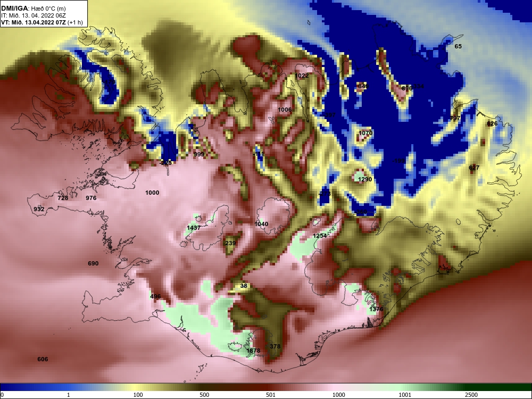Click the 1254 value on the map
This screenshot has height=399, width=532.
point(320,236)
